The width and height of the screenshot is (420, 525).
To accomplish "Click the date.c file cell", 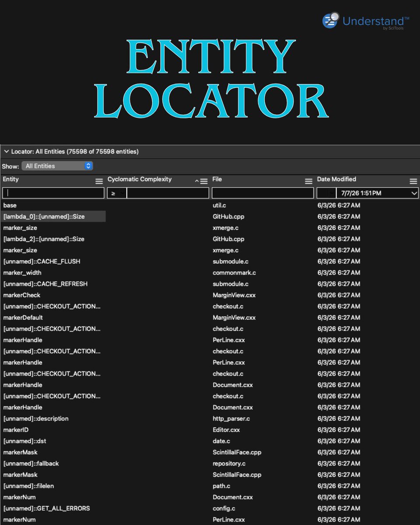I will click(221, 441).
